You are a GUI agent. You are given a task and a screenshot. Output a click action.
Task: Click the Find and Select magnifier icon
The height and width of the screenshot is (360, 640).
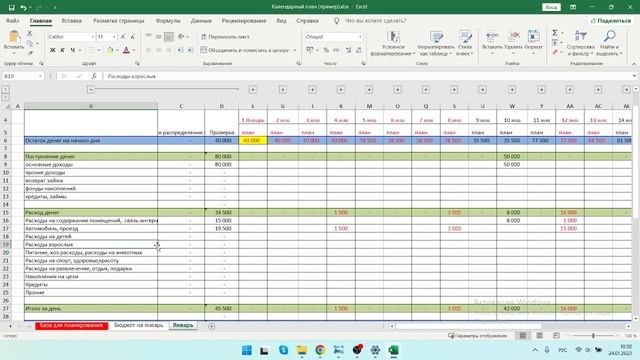click(609, 36)
